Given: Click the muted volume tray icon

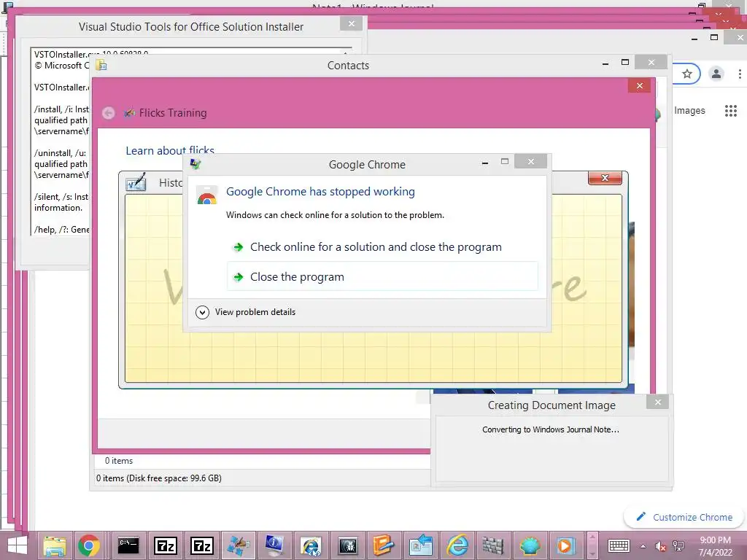Looking at the screenshot, I should coord(660,546).
